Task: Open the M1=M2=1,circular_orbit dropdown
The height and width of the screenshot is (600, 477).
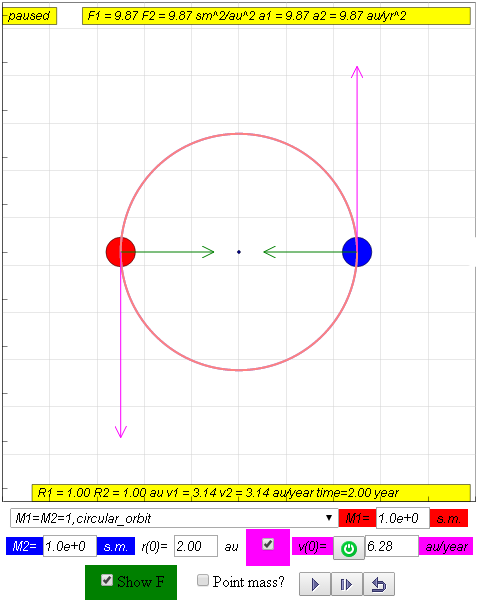Action: (x=174, y=518)
